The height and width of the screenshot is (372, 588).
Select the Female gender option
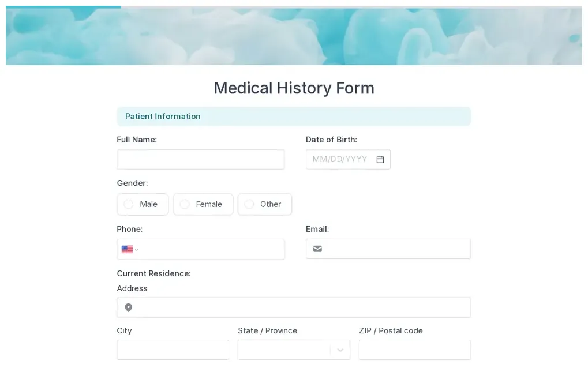[203, 204]
